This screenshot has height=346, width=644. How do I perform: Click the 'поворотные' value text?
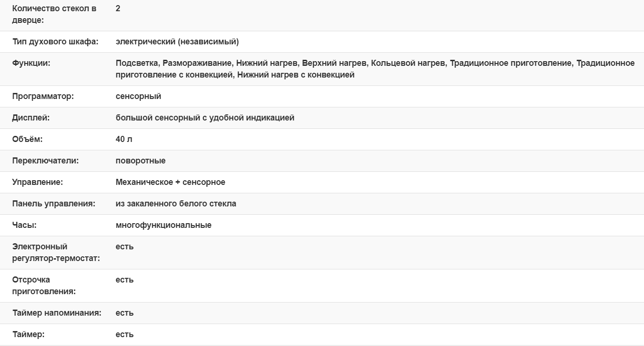(140, 161)
